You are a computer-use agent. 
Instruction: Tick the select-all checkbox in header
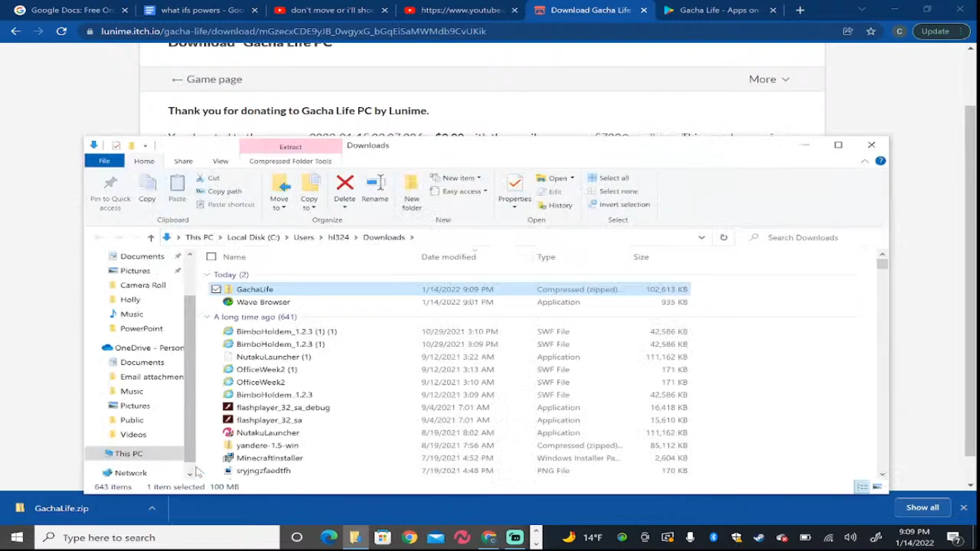tap(211, 257)
